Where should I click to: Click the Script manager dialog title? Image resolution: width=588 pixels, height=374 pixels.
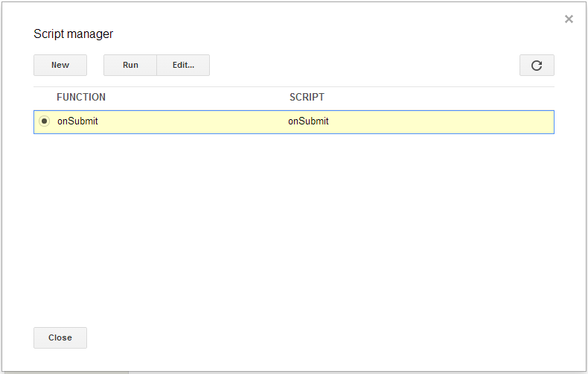tap(74, 34)
